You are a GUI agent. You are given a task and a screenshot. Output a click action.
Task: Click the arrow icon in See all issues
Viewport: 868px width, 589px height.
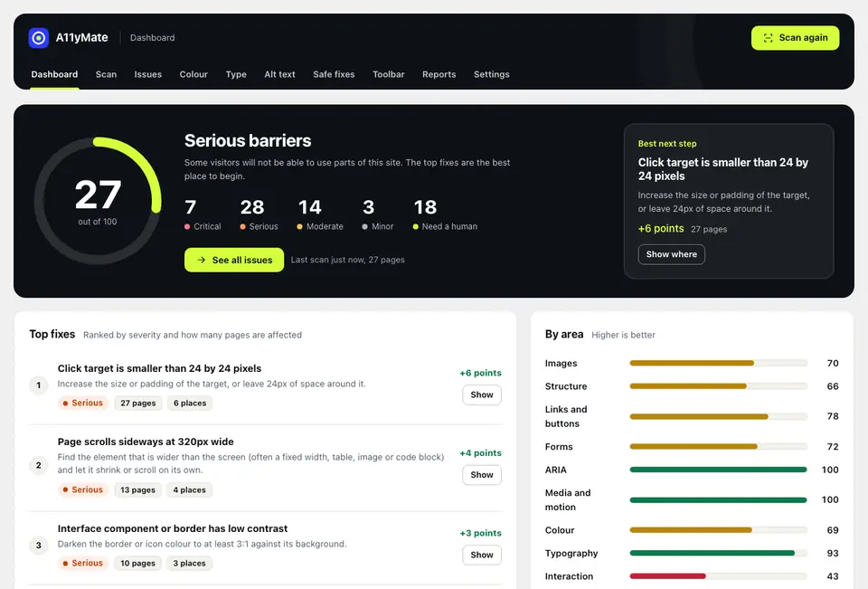202,260
